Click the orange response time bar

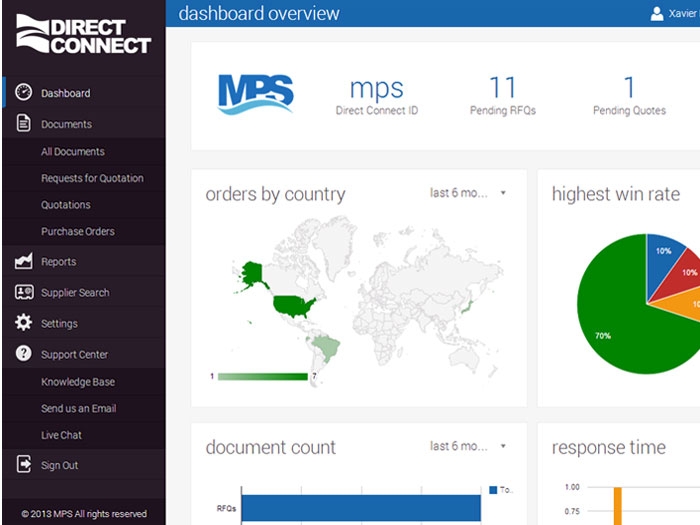coord(617,506)
